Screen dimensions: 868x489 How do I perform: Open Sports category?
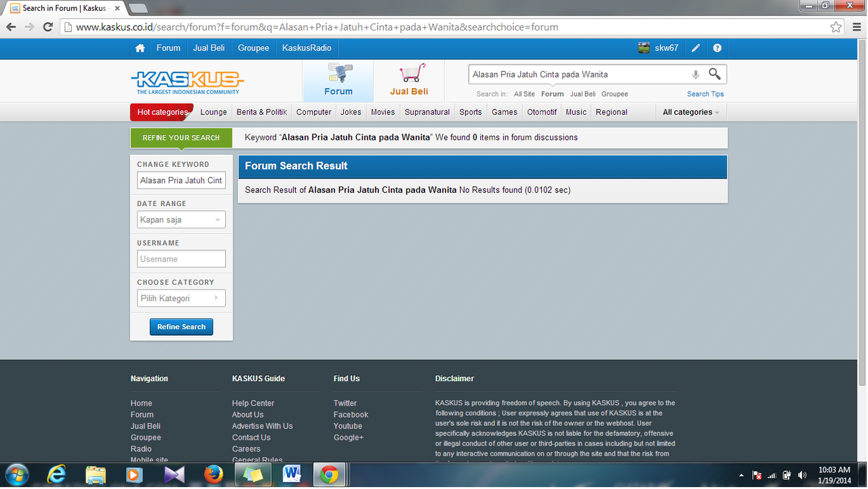(471, 112)
